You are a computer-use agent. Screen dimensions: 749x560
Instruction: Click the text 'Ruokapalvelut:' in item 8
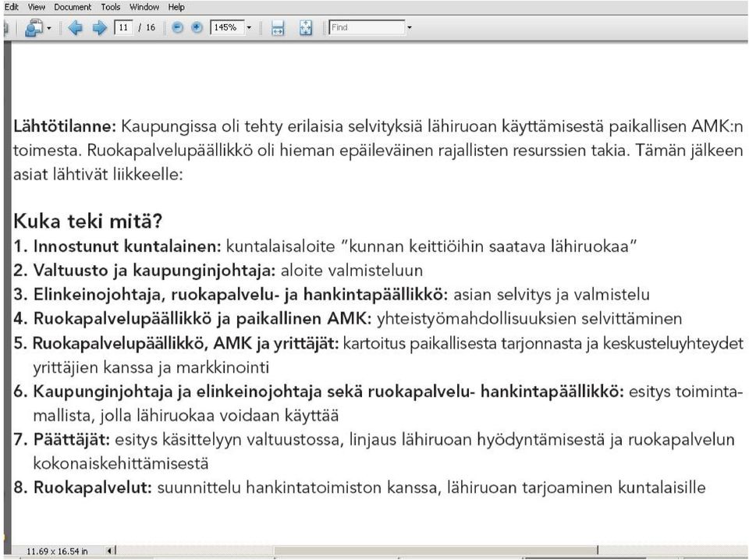pyautogui.click(x=93, y=488)
